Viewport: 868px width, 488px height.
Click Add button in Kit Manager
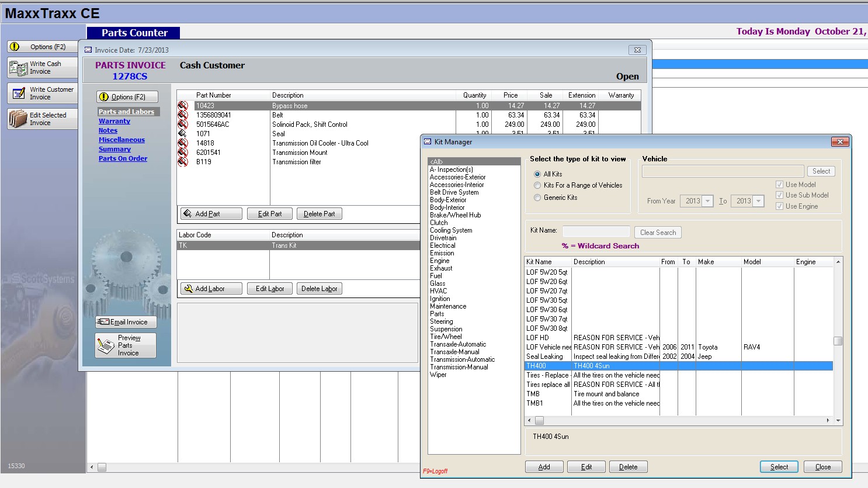pyautogui.click(x=544, y=467)
